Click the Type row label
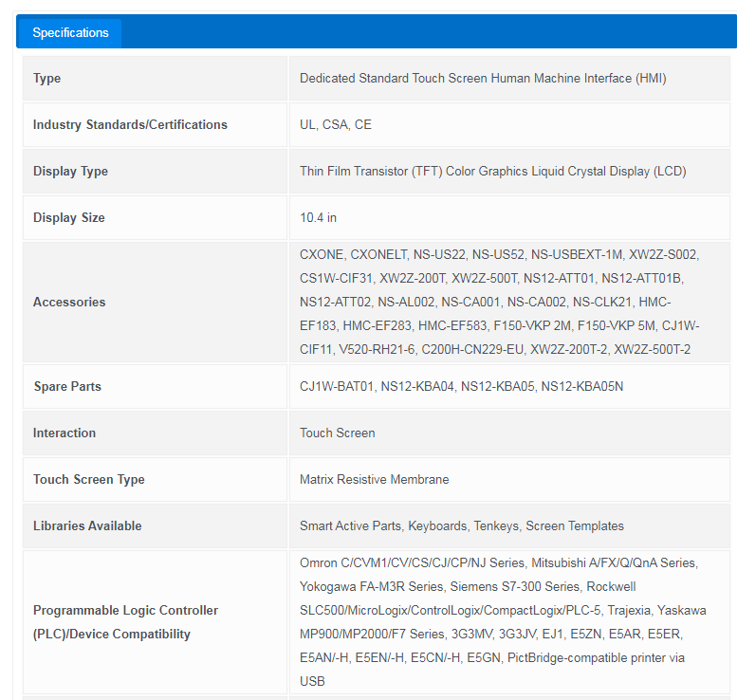This screenshot has height=700, width=737. point(47,79)
